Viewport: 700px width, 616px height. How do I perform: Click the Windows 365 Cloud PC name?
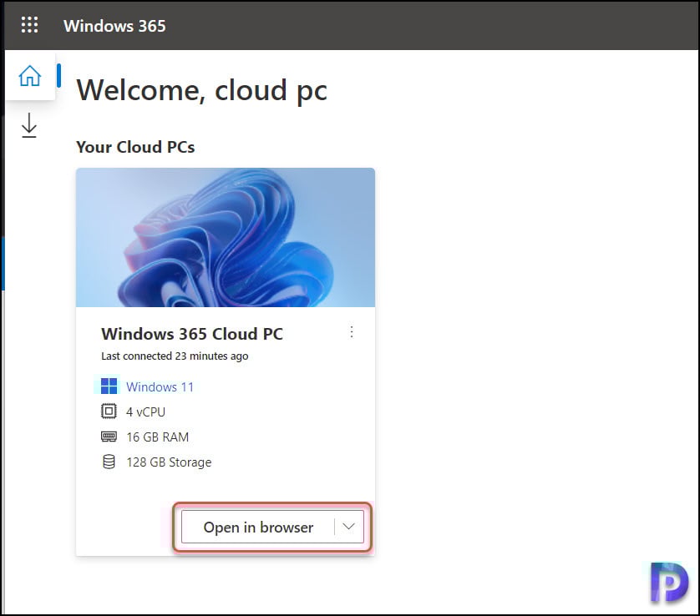click(192, 334)
